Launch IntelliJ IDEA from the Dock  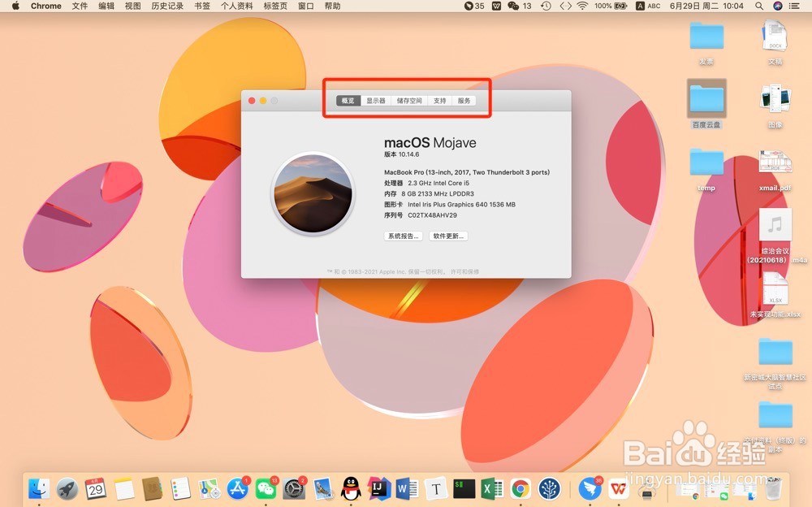coord(379,489)
